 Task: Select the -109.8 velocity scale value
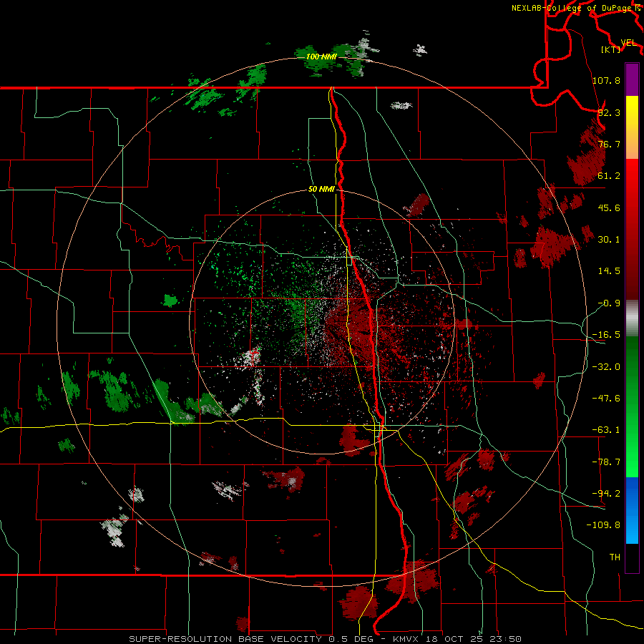pyautogui.click(x=603, y=525)
